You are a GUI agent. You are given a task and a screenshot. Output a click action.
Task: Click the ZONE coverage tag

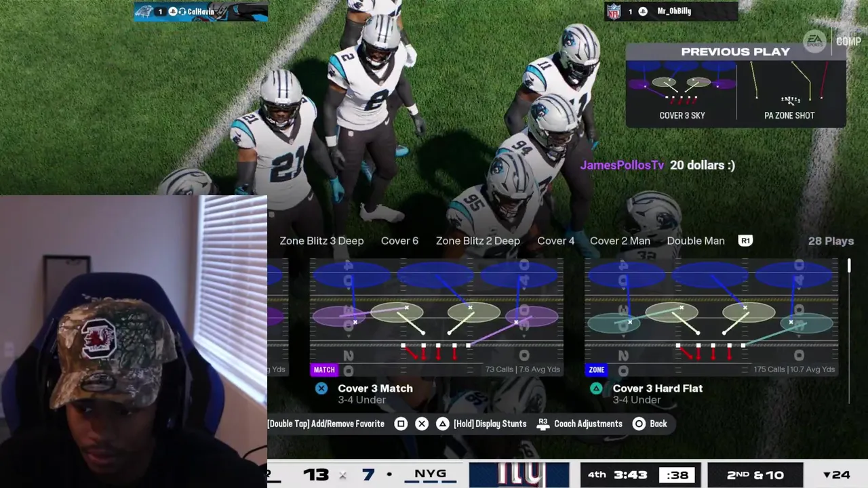coord(597,369)
